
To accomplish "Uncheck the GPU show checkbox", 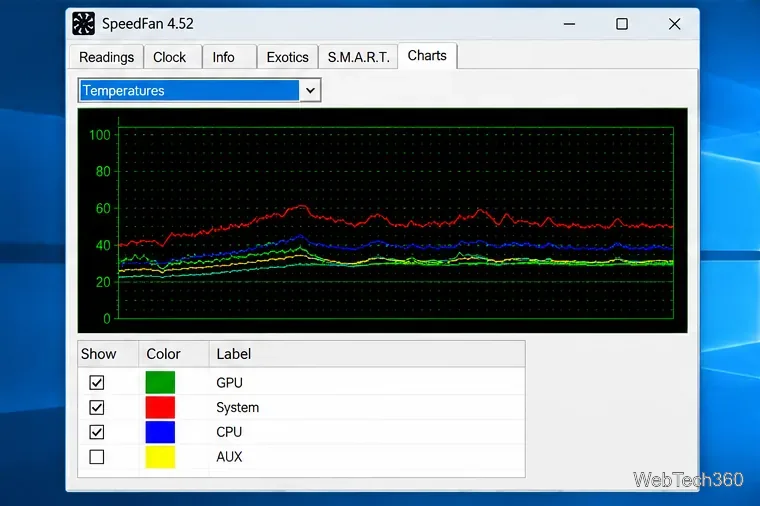I will [x=97, y=382].
